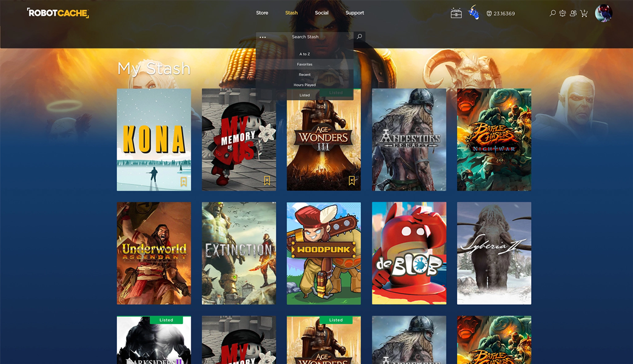Open the My Memory of Us cover in the top row
Screen dimensions: 633x364
(x=239, y=139)
